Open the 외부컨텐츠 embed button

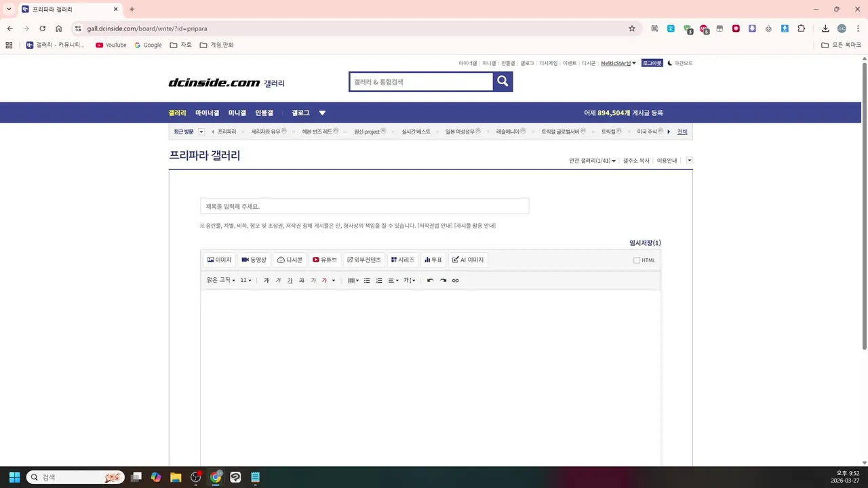point(363,260)
